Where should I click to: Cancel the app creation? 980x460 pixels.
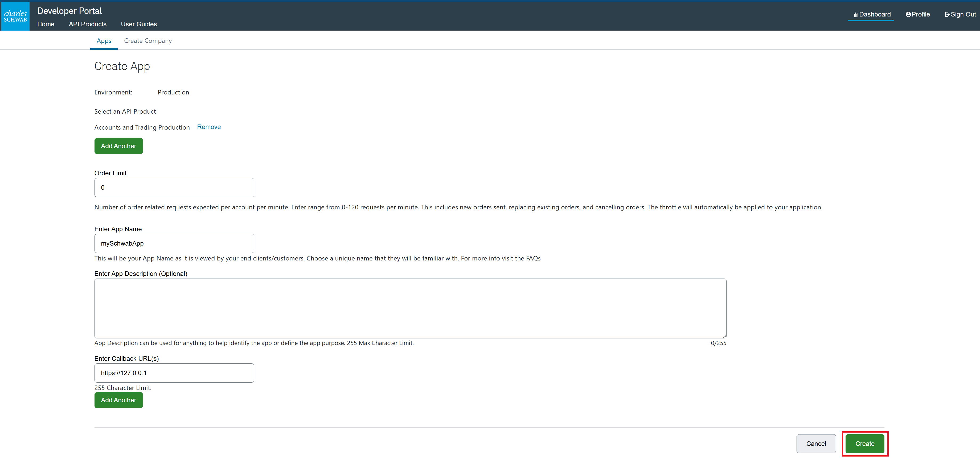(x=816, y=444)
